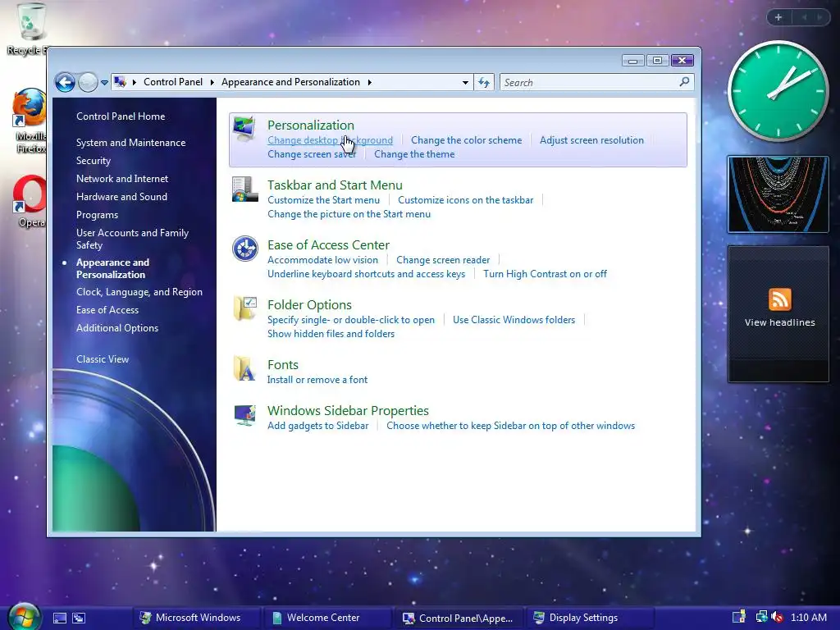Click the RSS feed icon in headlines gadget
This screenshot has height=630, width=840.
tap(779, 299)
